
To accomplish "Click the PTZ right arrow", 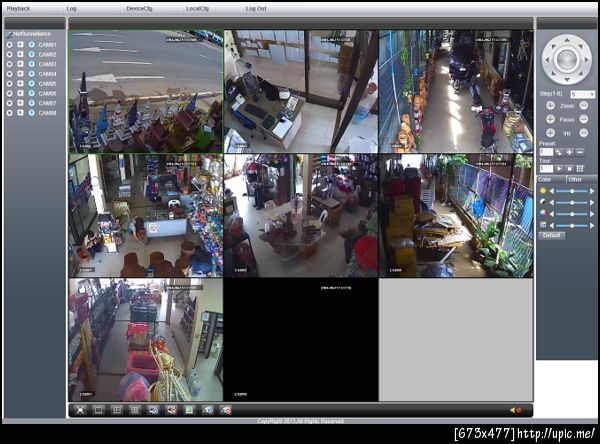I will pyautogui.click(x=587, y=60).
